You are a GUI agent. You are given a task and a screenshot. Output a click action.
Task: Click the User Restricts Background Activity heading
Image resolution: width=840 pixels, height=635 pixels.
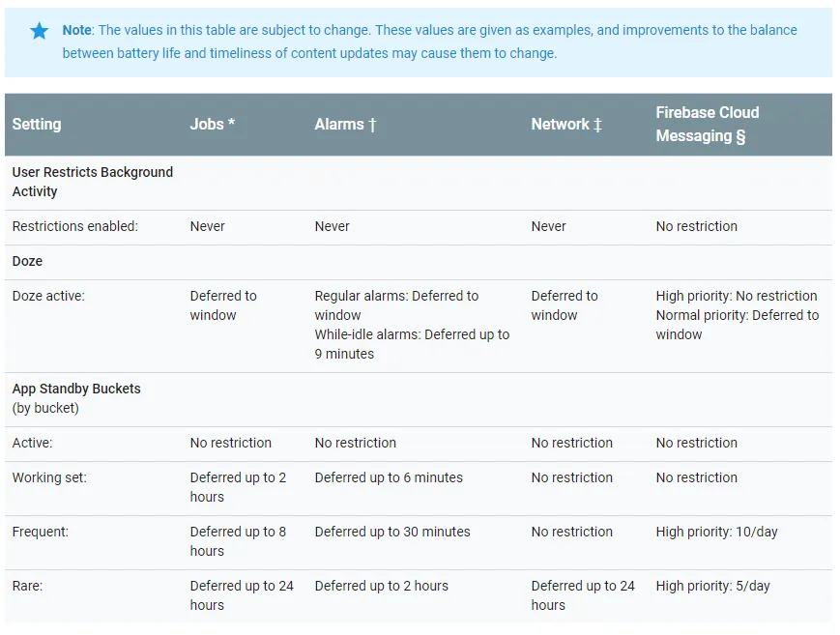(x=92, y=182)
